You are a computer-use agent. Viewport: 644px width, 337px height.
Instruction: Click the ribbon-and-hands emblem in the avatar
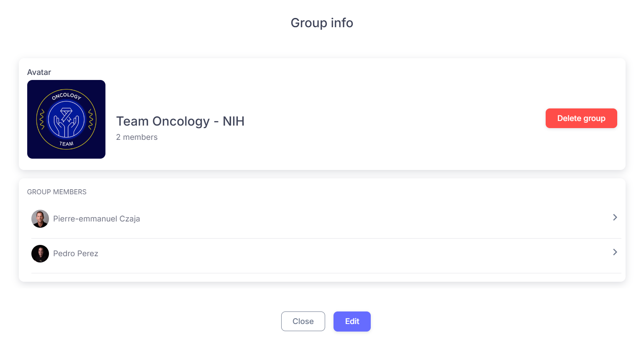pyautogui.click(x=67, y=122)
